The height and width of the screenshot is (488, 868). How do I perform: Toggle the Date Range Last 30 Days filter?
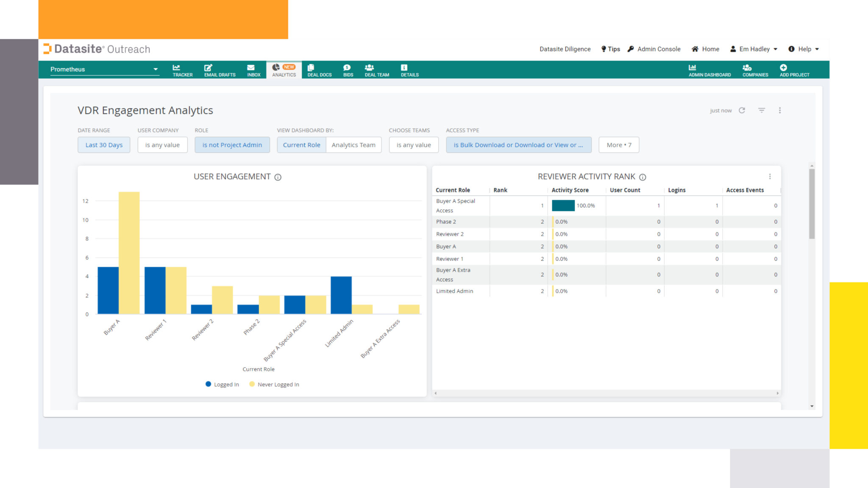coord(104,145)
